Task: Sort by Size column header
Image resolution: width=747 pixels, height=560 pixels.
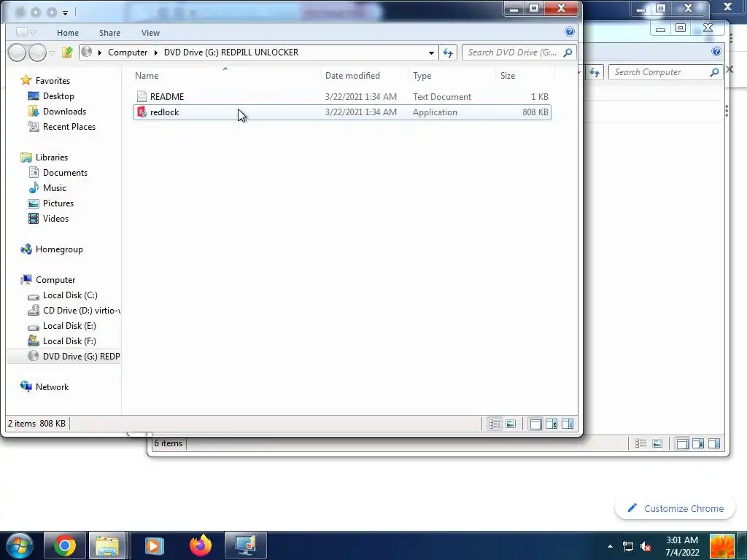Action: 508,76
